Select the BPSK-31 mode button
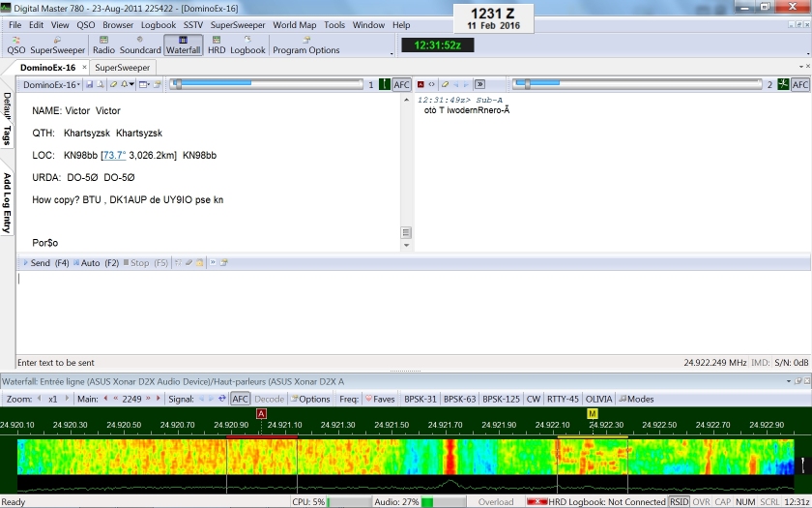The image size is (812, 508). pyautogui.click(x=420, y=399)
